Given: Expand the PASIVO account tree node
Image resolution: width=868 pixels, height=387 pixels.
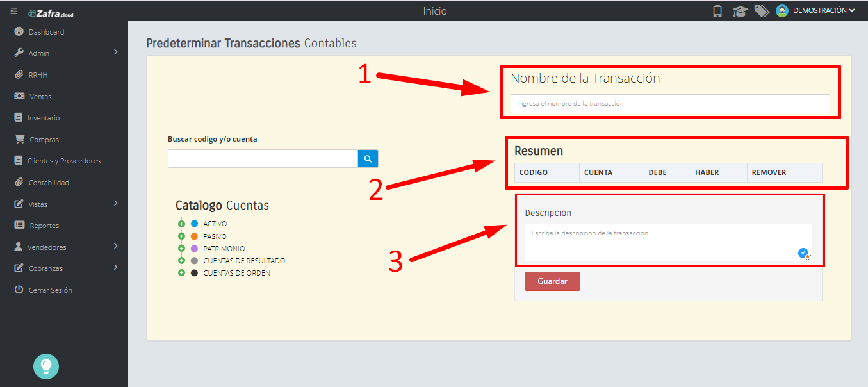Looking at the screenshot, I should pos(181,236).
